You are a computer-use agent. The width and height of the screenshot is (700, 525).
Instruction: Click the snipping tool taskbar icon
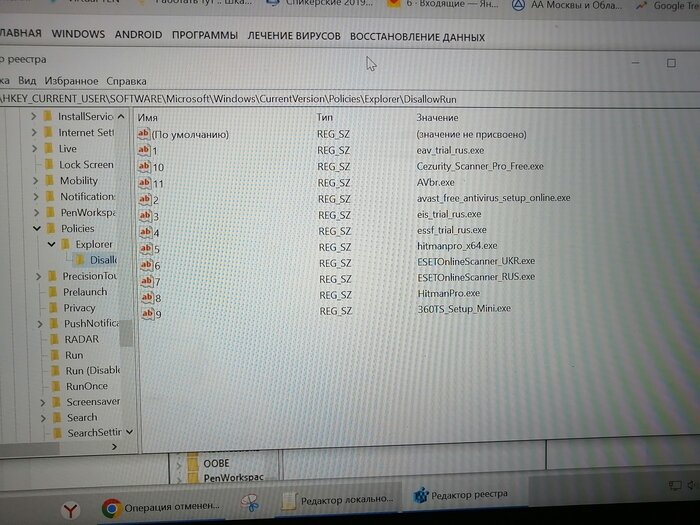click(250, 504)
